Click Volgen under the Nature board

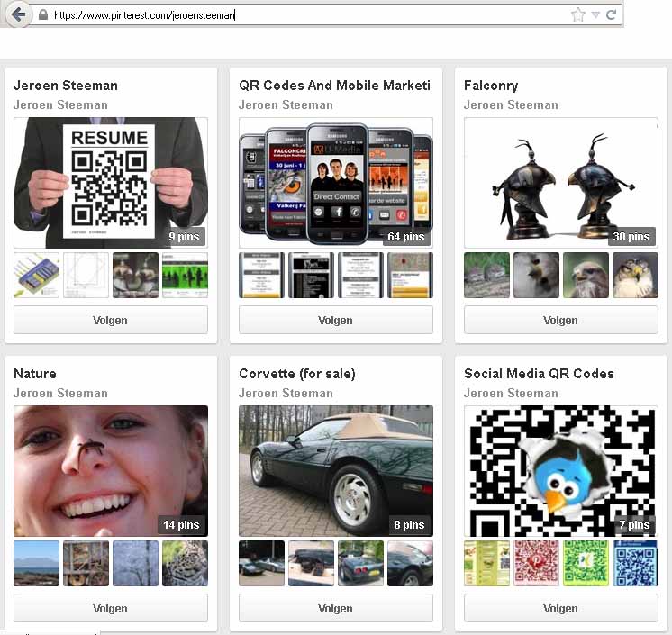111,608
